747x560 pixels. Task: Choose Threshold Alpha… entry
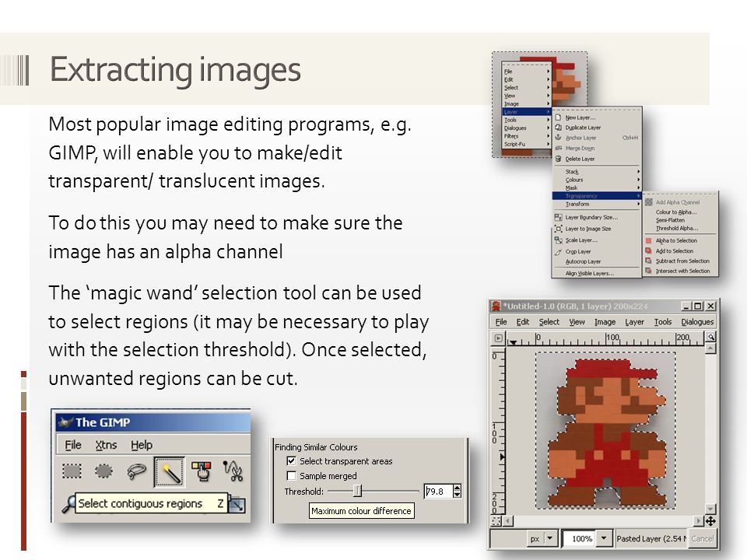tap(676, 228)
